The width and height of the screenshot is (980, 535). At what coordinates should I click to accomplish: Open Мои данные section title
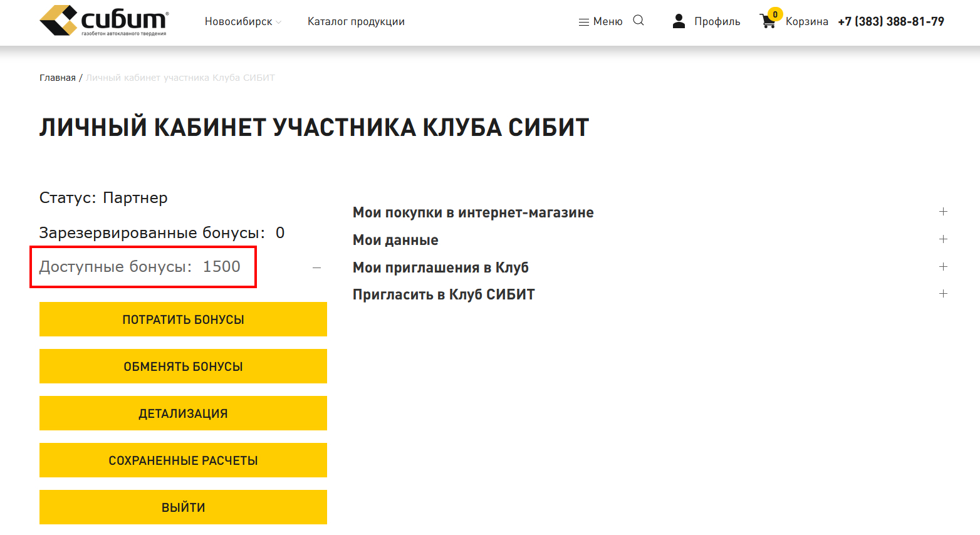pos(395,240)
